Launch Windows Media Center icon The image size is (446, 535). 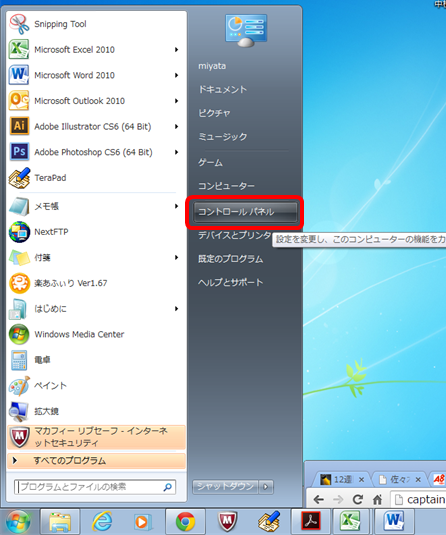pyautogui.click(x=19, y=334)
